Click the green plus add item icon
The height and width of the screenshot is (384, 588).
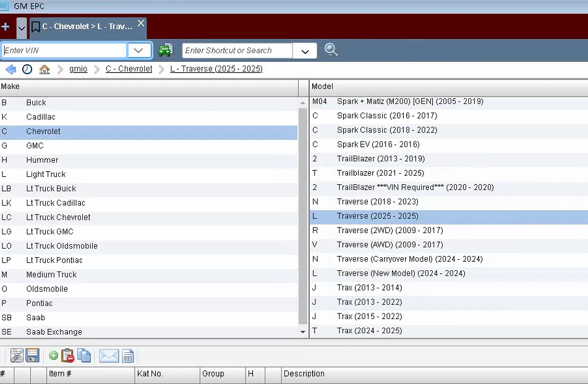coord(54,356)
